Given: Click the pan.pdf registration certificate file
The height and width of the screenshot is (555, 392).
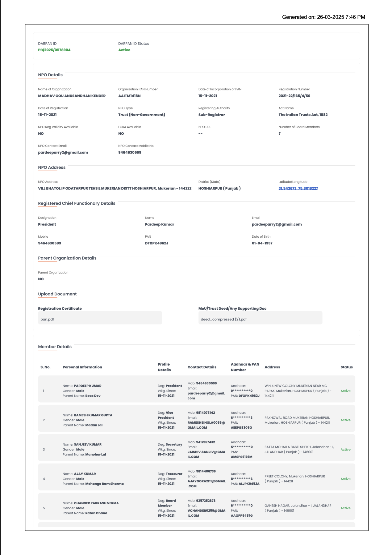Looking at the screenshot, I should pos(47,319).
